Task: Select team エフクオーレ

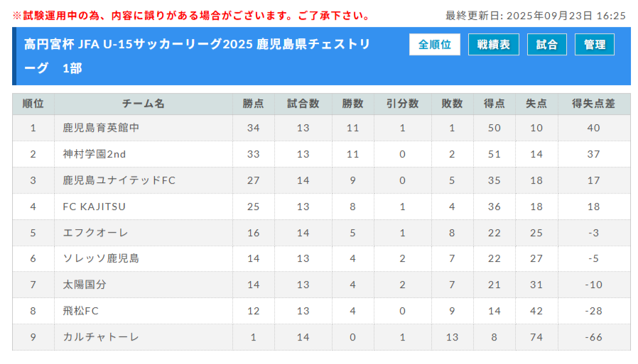Action: [96, 232]
